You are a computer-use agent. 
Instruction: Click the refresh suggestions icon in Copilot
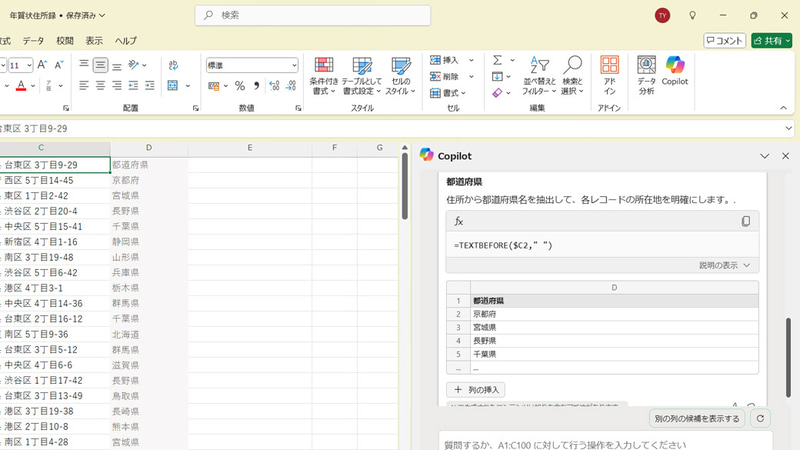coord(760,418)
